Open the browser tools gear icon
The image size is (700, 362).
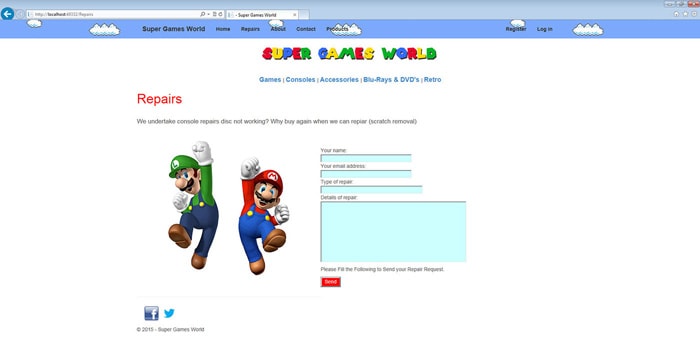coord(694,14)
